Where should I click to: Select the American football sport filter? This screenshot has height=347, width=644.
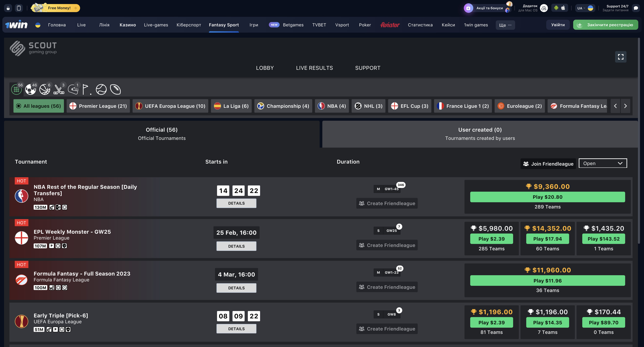tap(116, 89)
